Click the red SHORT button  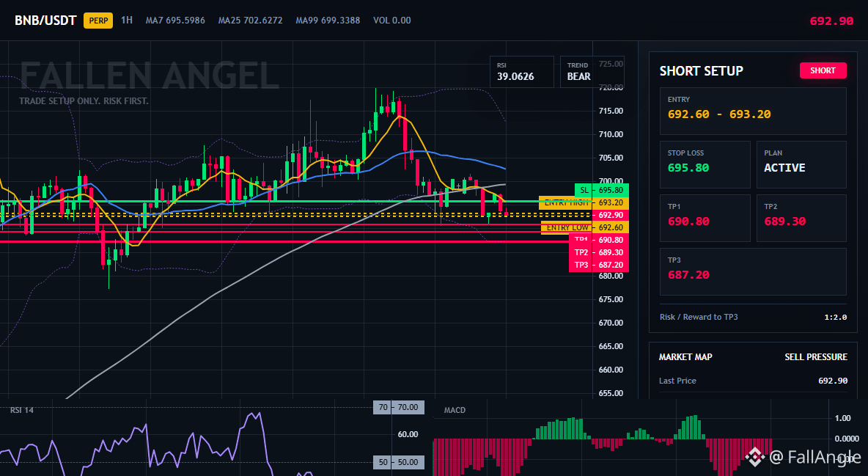point(823,70)
